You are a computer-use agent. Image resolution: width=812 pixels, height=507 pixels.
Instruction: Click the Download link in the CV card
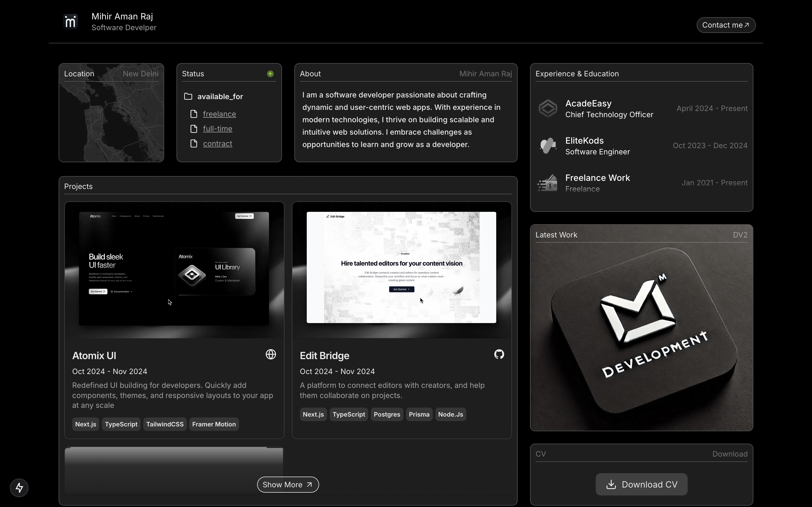(x=730, y=454)
